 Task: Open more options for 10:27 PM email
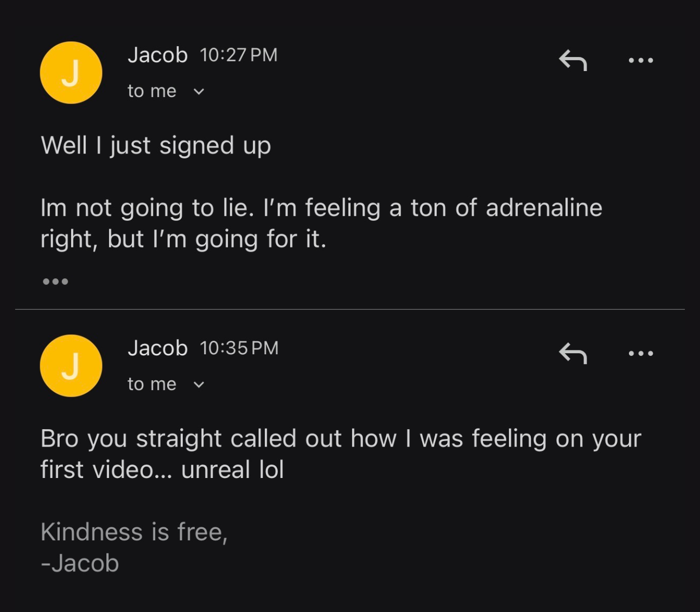click(641, 60)
